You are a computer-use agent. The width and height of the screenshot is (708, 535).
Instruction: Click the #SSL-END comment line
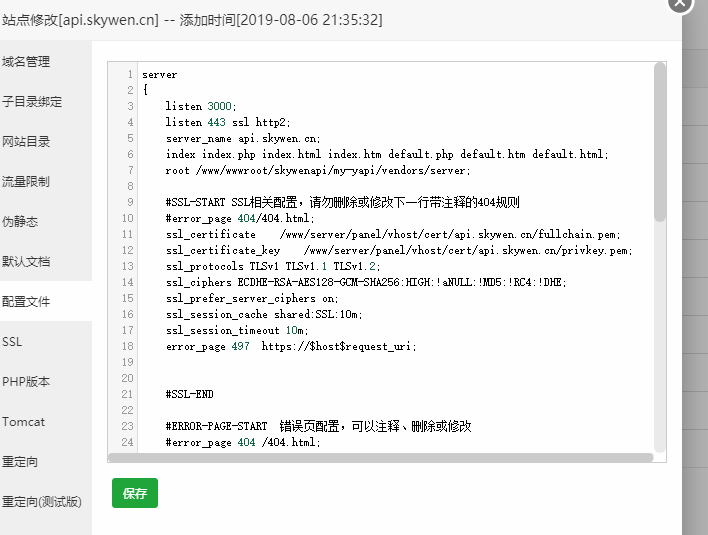[x=189, y=394]
